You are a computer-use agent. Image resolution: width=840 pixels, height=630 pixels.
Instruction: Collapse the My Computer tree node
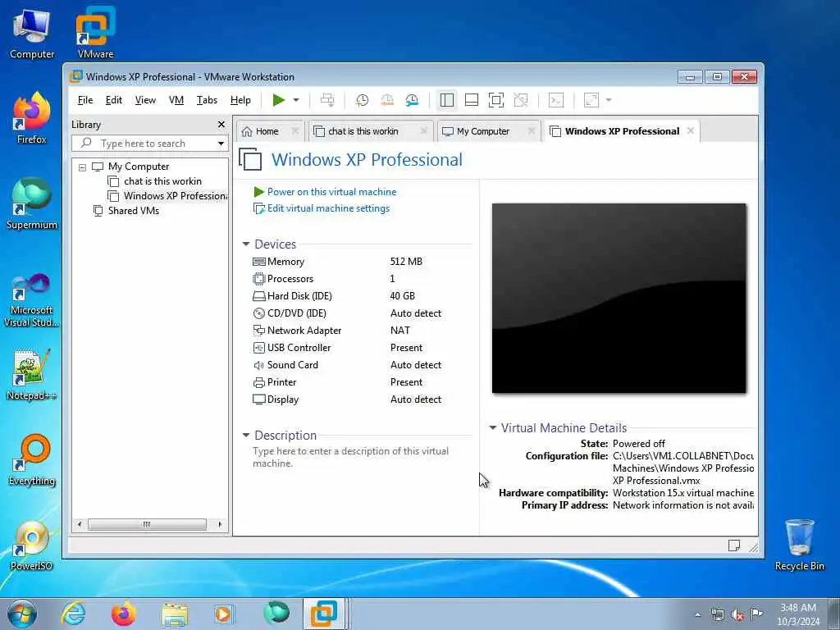pyautogui.click(x=83, y=167)
